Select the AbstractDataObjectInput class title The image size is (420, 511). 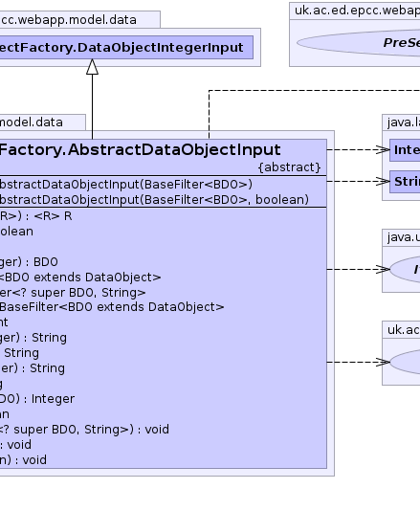(x=140, y=150)
